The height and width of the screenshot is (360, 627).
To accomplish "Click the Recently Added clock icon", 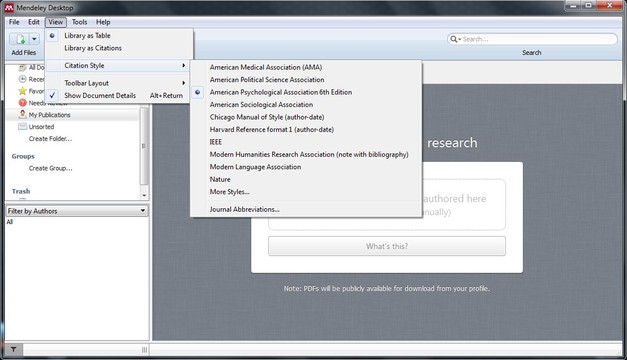I will tap(22, 79).
